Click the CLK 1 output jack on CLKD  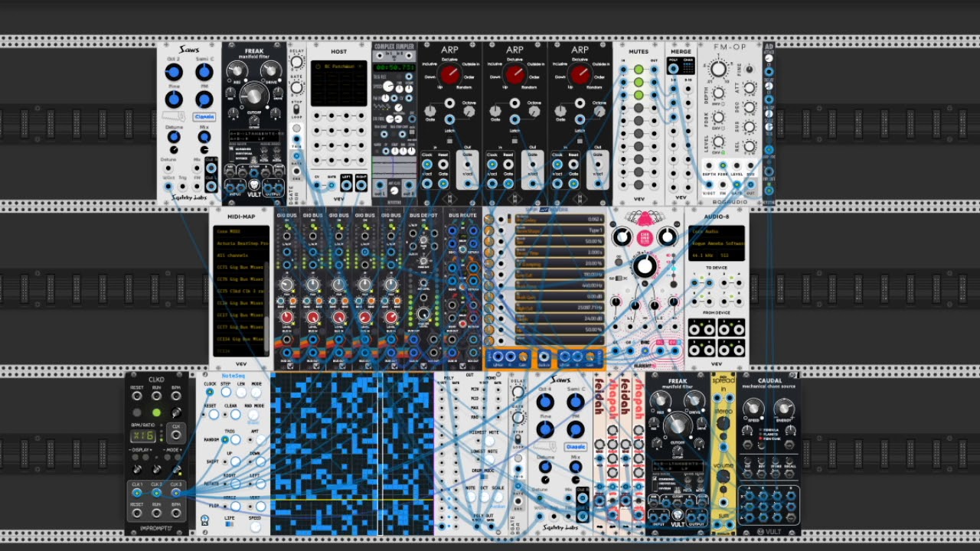point(136,493)
